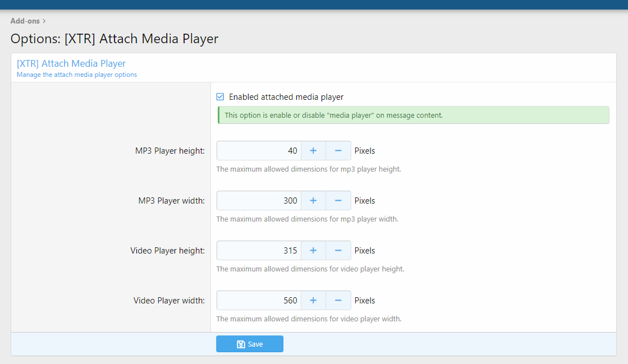Click the Video Player height label

point(167,251)
